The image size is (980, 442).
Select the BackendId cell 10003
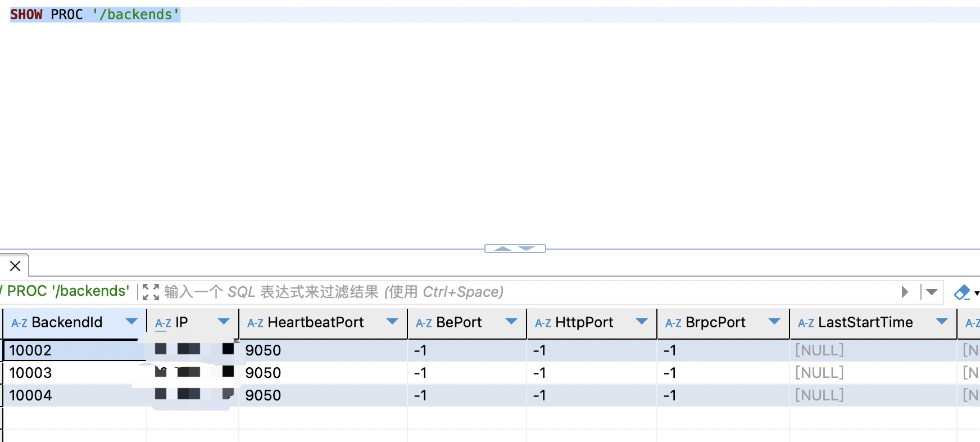(x=74, y=373)
